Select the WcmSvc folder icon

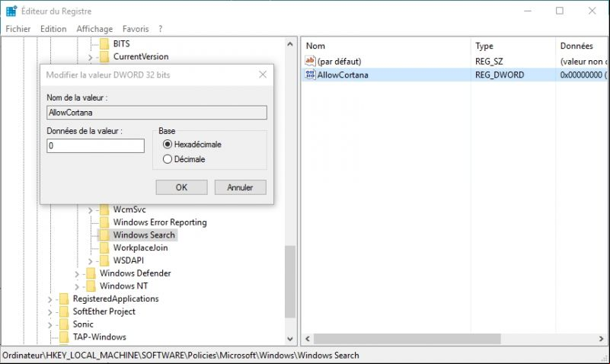pos(104,209)
